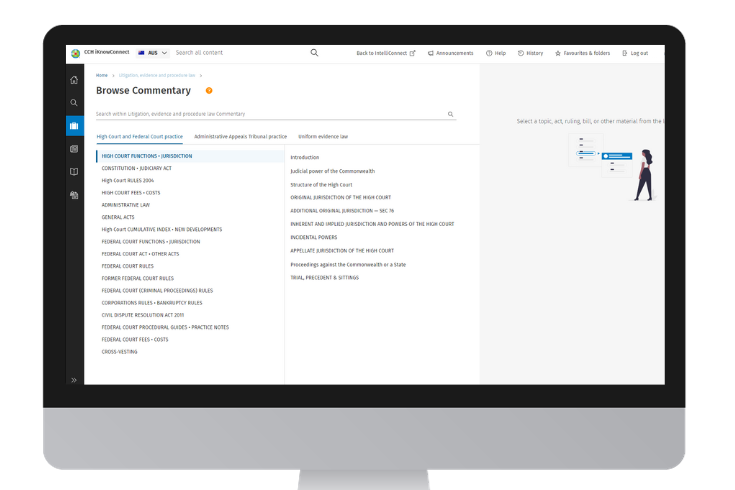Open the Home icon in the sidebar

coord(74,80)
